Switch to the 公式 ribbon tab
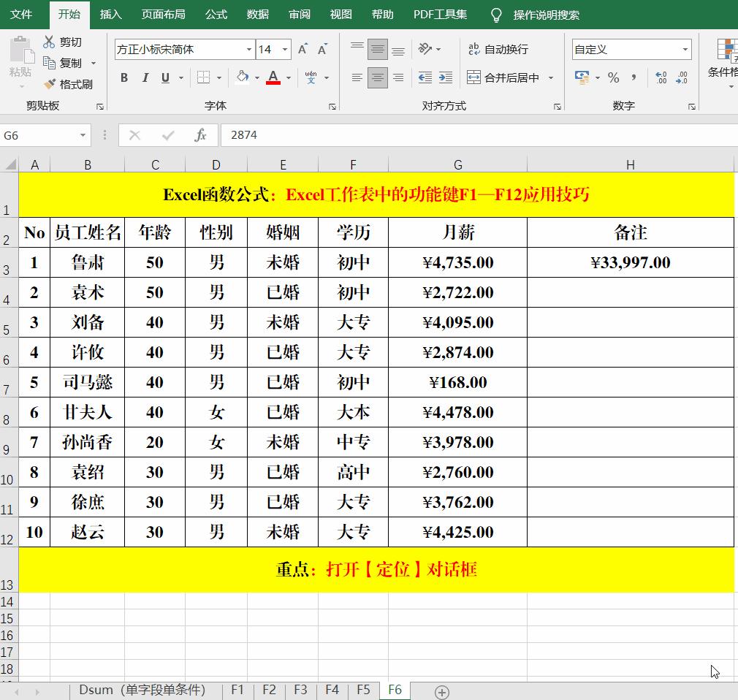The image size is (738, 700). (216, 13)
